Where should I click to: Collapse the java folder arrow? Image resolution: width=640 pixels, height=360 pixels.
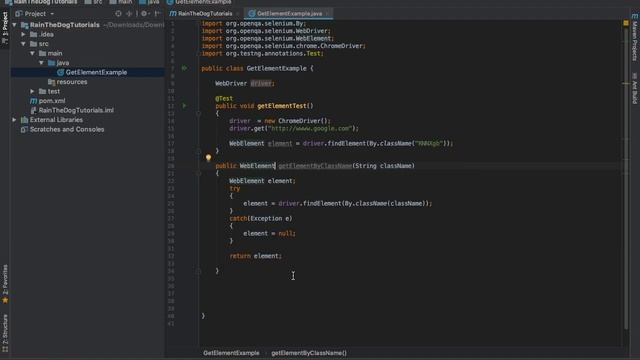(x=42, y=63)
